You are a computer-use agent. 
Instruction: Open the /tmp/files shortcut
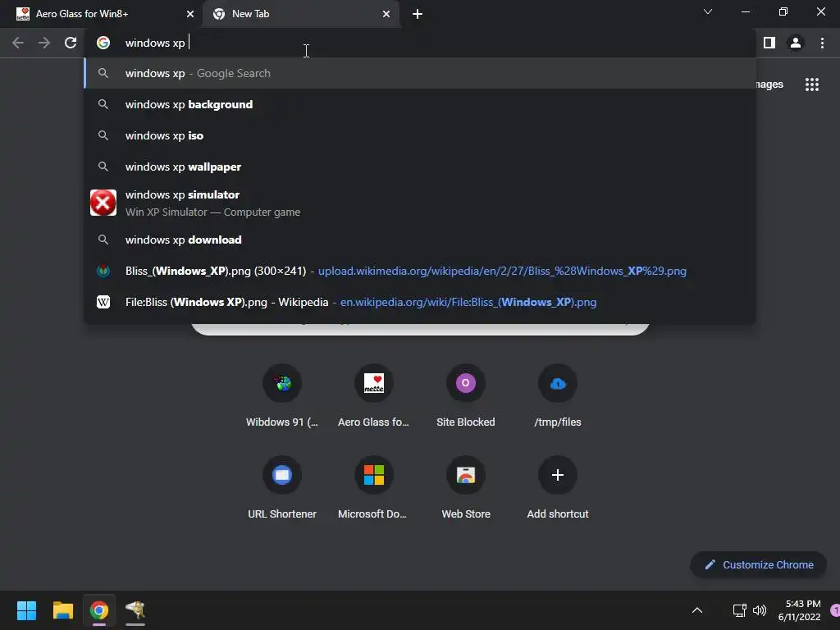(x=558, y=396)
